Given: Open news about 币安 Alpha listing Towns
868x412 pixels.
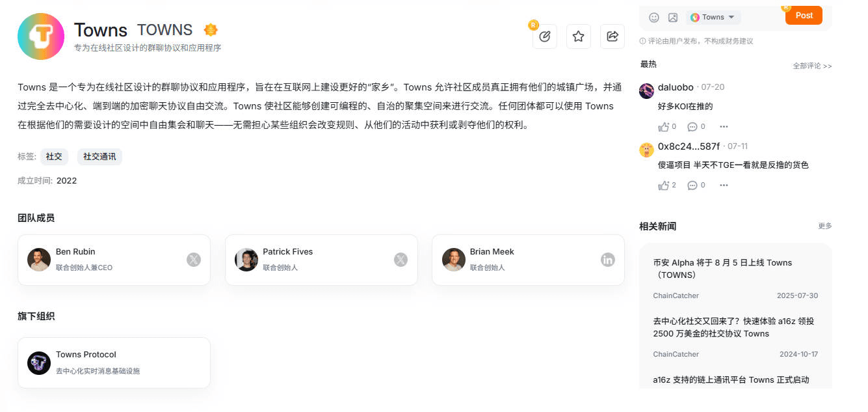Looking at the screenshot, I should [x=722, y=269].
